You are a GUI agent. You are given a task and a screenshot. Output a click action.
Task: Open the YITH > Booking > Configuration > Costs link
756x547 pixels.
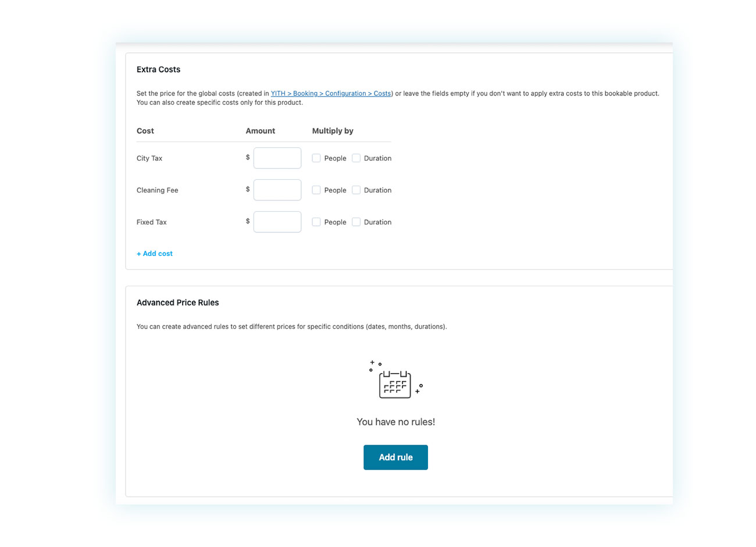(x=331, y=93)
